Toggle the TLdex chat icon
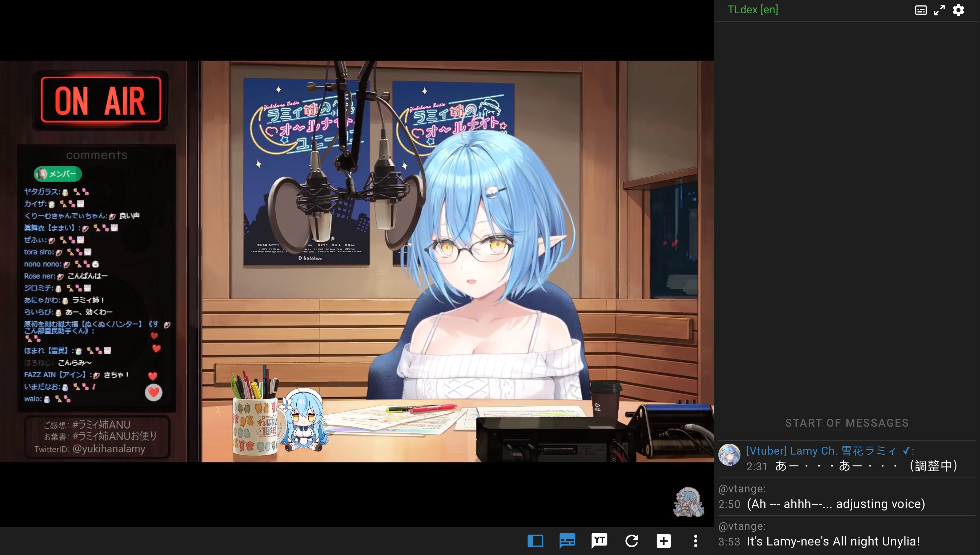 click(x=567, y=540)
